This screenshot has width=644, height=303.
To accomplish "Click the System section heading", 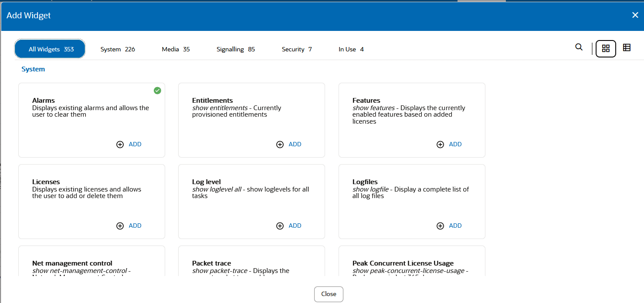I will (33, 69).
